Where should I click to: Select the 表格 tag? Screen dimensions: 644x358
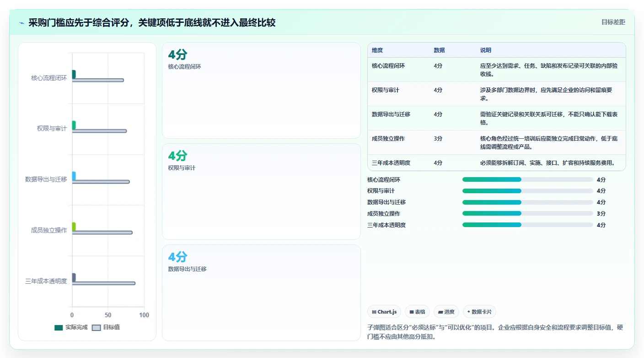tap(417, 312)
